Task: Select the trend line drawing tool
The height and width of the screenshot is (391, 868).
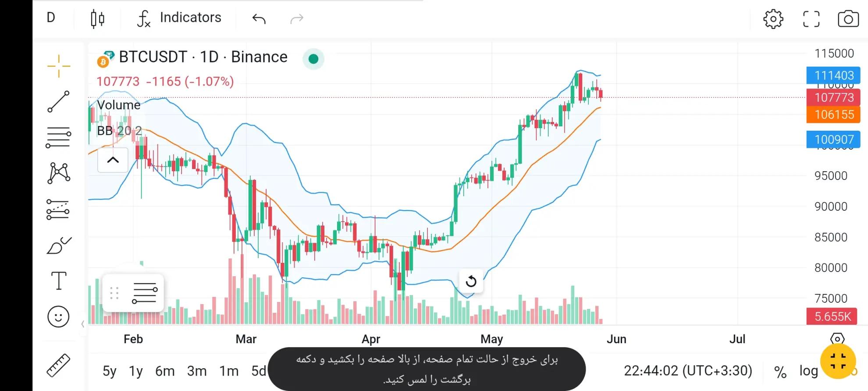Action: click(58, 102)
